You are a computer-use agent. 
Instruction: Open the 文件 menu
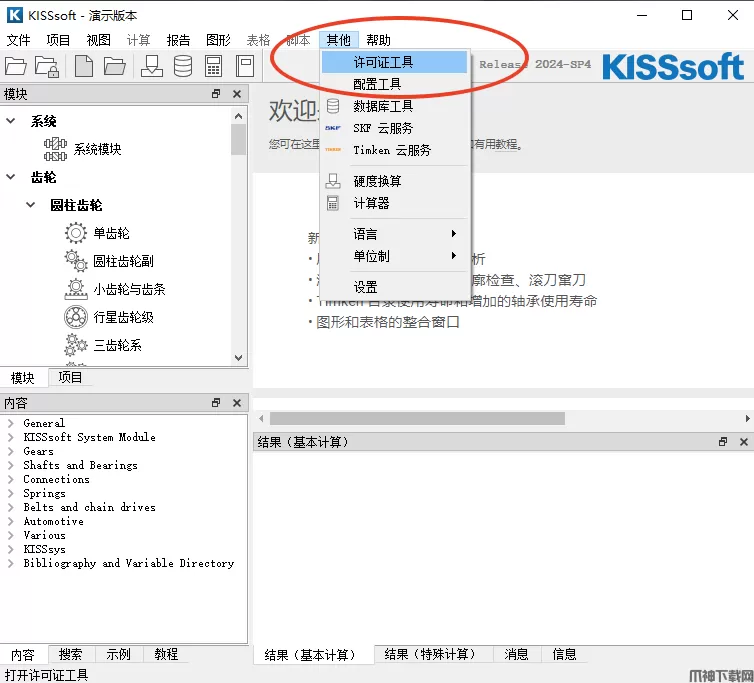(x=18, y=40)
